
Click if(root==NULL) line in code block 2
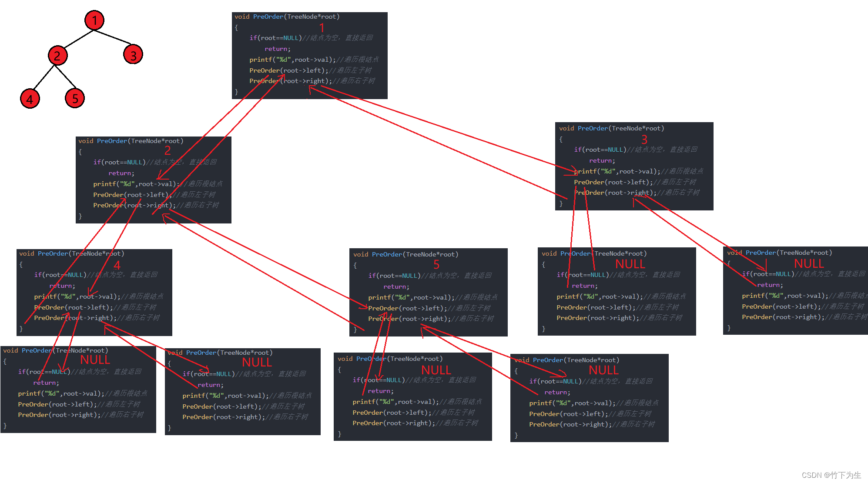pyautogui.click(x=155, y=162)
